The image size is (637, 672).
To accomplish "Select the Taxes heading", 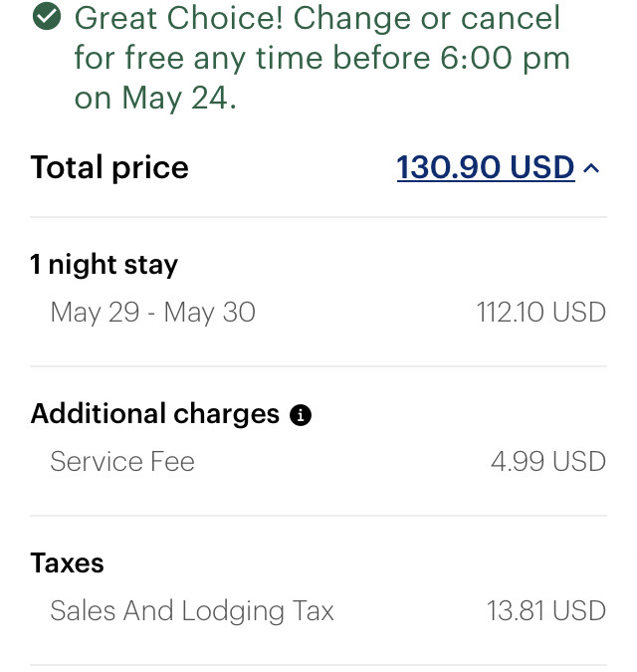I will tap(67, 562).
